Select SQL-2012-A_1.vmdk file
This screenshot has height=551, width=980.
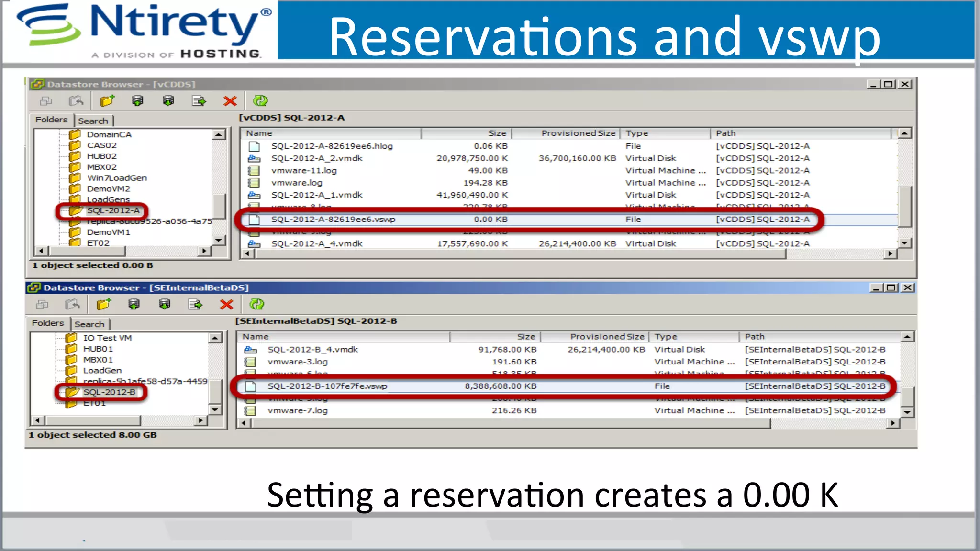point(317,195)
